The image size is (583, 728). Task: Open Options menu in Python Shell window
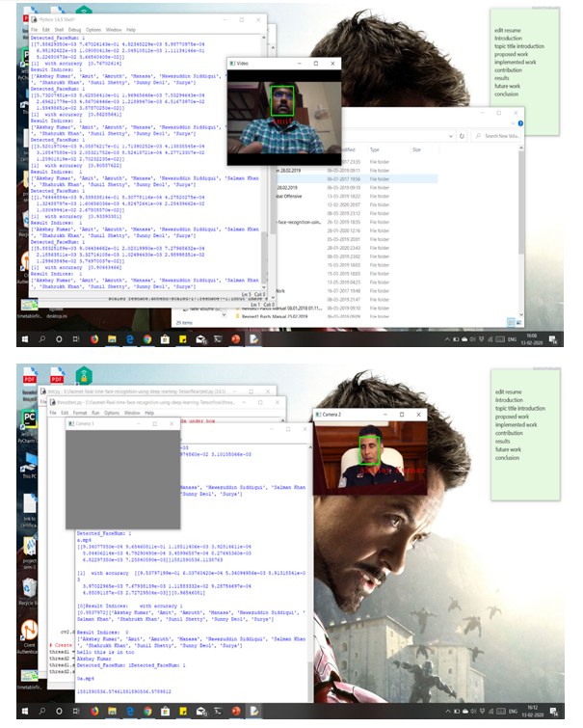(93, 30)
